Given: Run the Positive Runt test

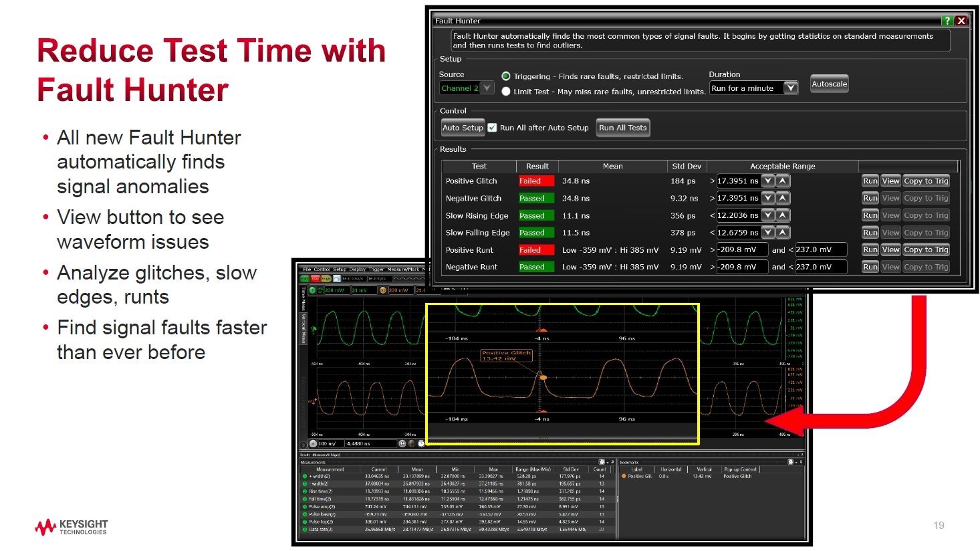Looking at the screenshot, I should (x=870, y=249).
